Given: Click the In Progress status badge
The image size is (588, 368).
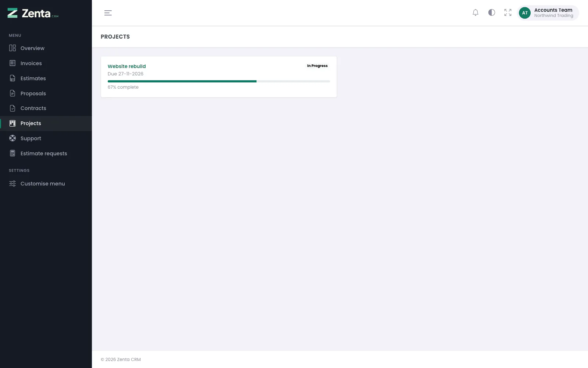Looking at the screenshot, I should click(318, 66).
